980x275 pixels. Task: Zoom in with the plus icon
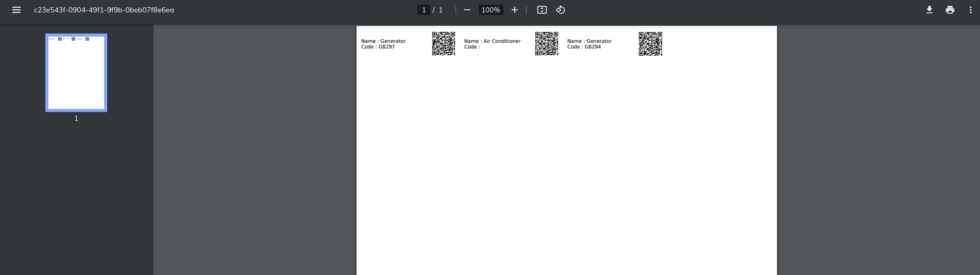pos(514,10)
